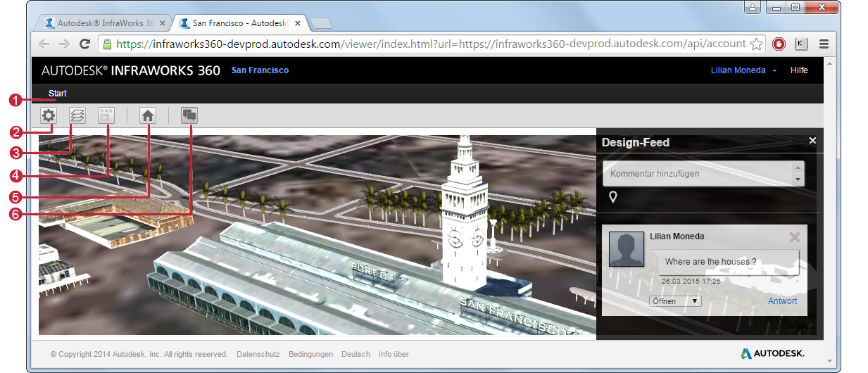This screenshot has width=868, height=373.
Task: Open the 'Datenschutz' footer link
Action: point(258,354)
